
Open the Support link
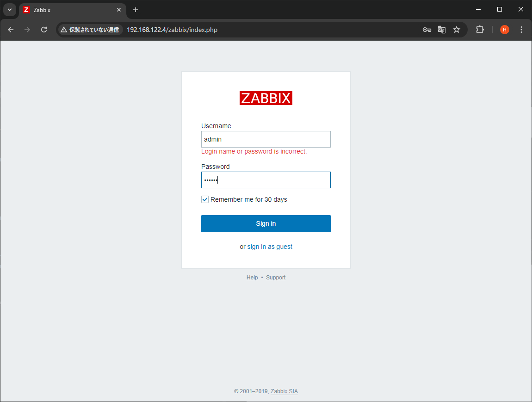tap(276, 278)
